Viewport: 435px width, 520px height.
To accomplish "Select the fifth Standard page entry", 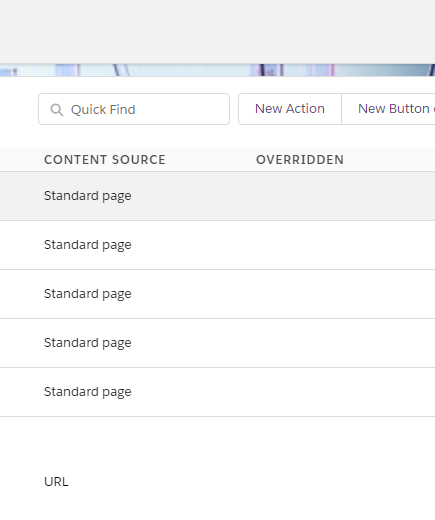I will click(x=88, y=392).
